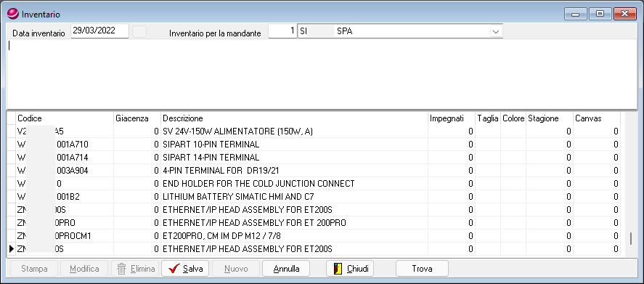Select the current row arrow indicator
The width and height of the screenshot is (644, 284).
(12, 248)
